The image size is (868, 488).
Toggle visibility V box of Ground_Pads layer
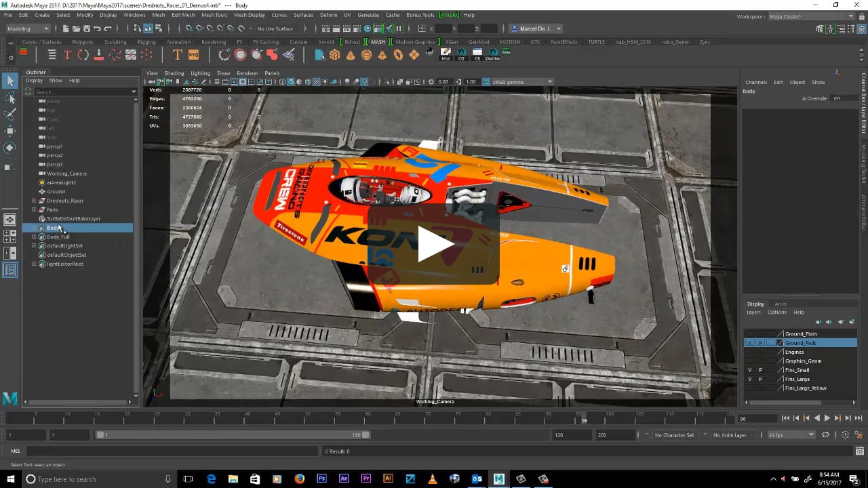coord(749,343)
